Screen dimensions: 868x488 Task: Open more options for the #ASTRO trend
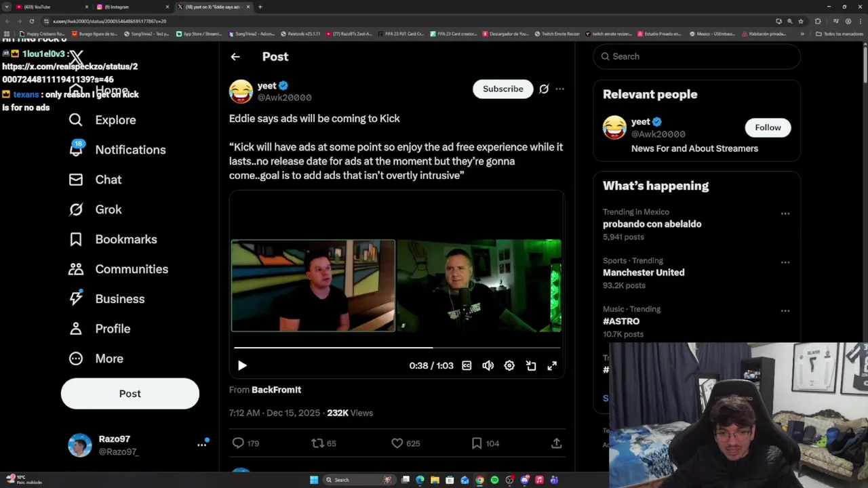click(785, 311)
